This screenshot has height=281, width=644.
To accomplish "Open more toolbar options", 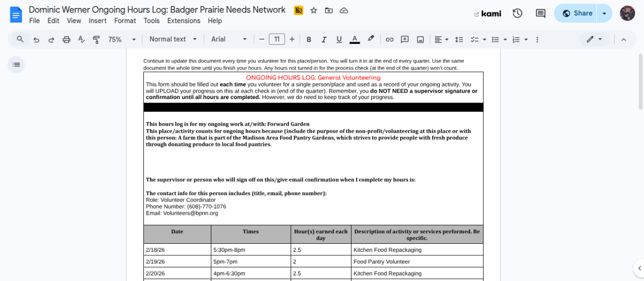I will (x=537, y=39).
